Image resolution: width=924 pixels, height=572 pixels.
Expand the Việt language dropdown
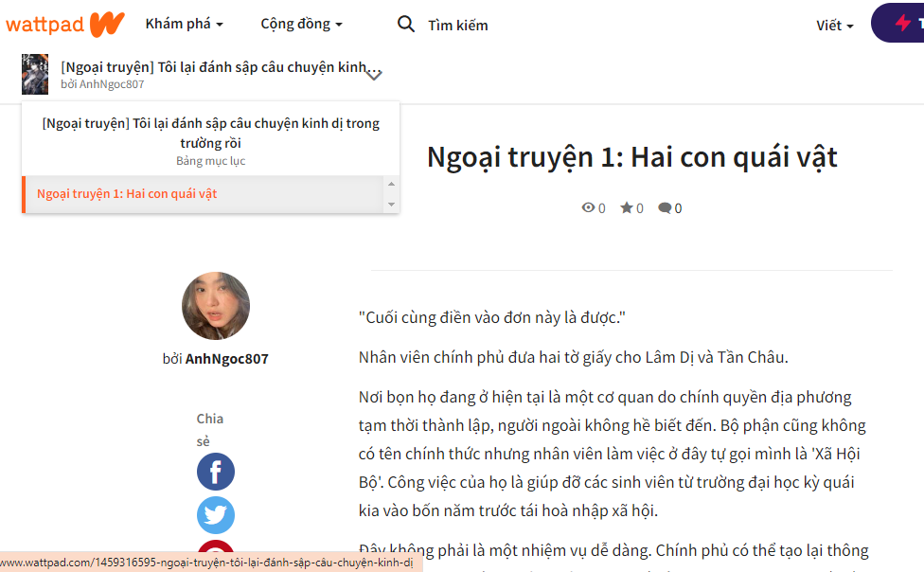click(x=834, y=26)
